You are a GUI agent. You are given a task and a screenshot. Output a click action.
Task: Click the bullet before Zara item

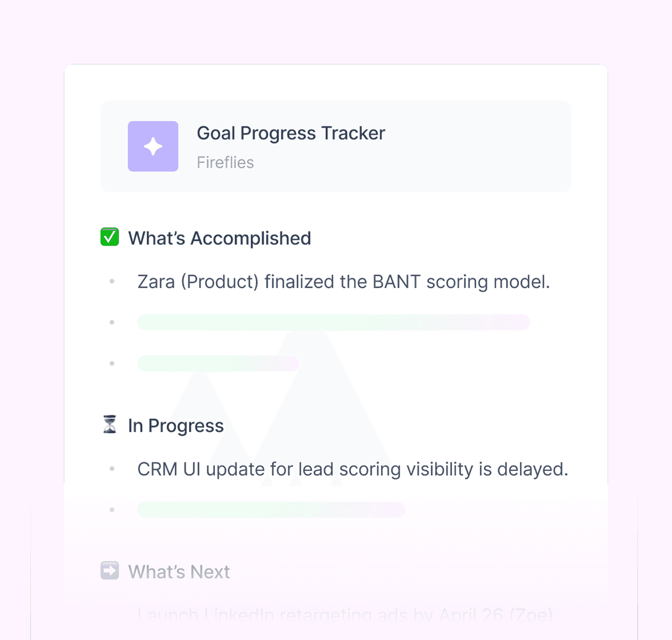click(112, 281)
